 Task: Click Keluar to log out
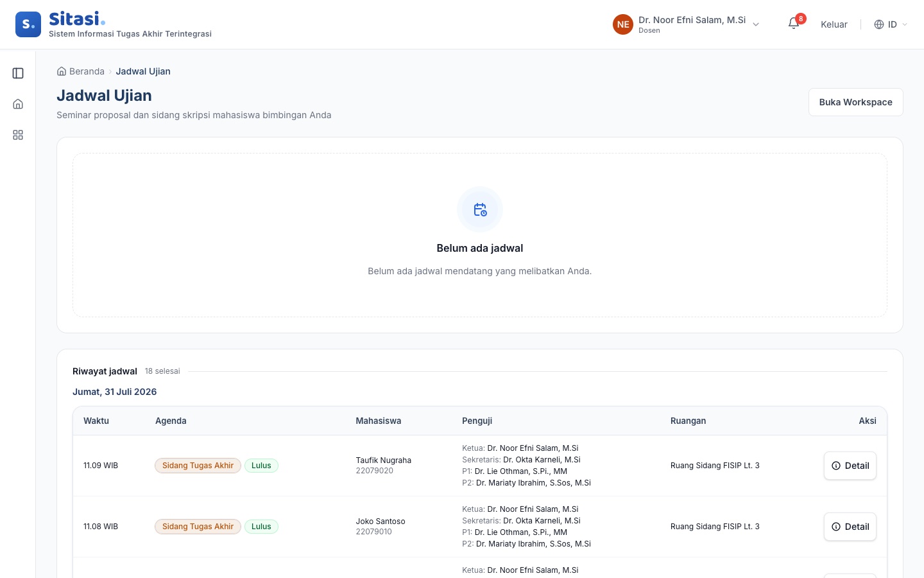point(834,24)
